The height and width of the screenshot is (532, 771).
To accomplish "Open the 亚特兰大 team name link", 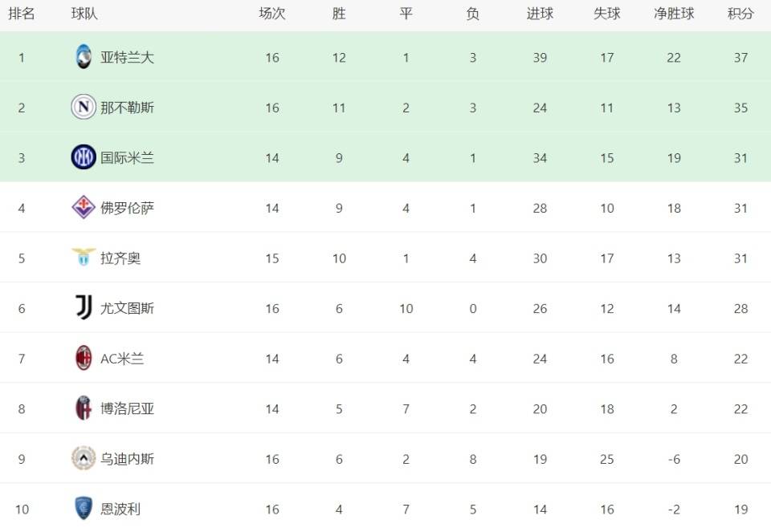I will click(127, 58).
